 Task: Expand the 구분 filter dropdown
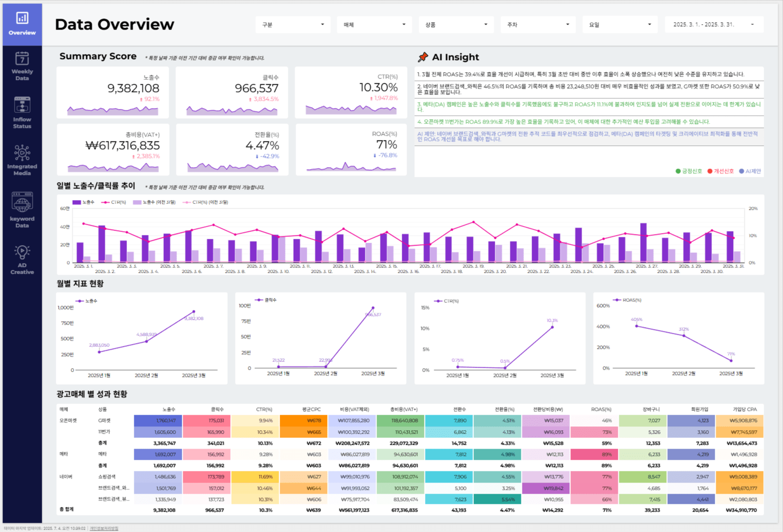[x=293, y=25]
